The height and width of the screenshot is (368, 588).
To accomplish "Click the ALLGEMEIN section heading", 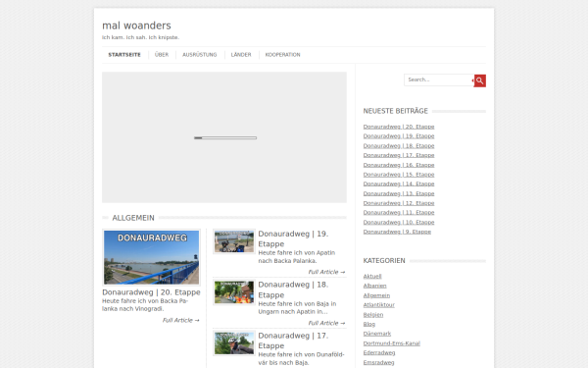I will point(133,218).
